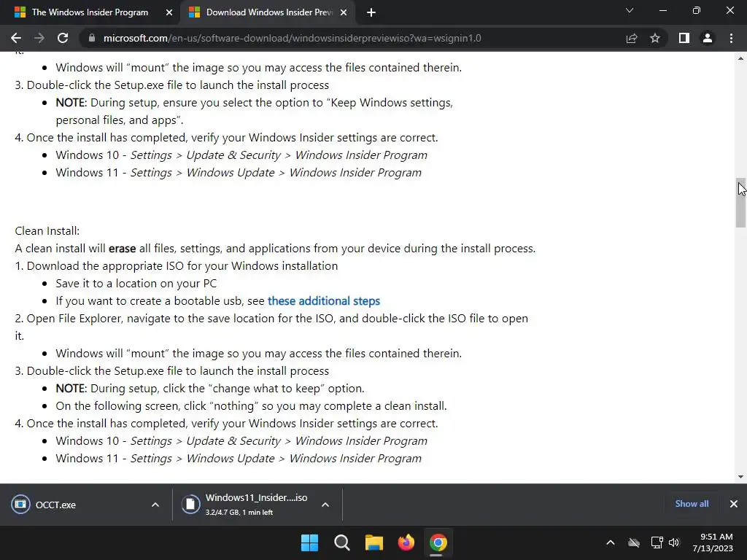Open 'these additional steps' link
The height and width of the screenshot is (560, 747).
coord(323,301)
